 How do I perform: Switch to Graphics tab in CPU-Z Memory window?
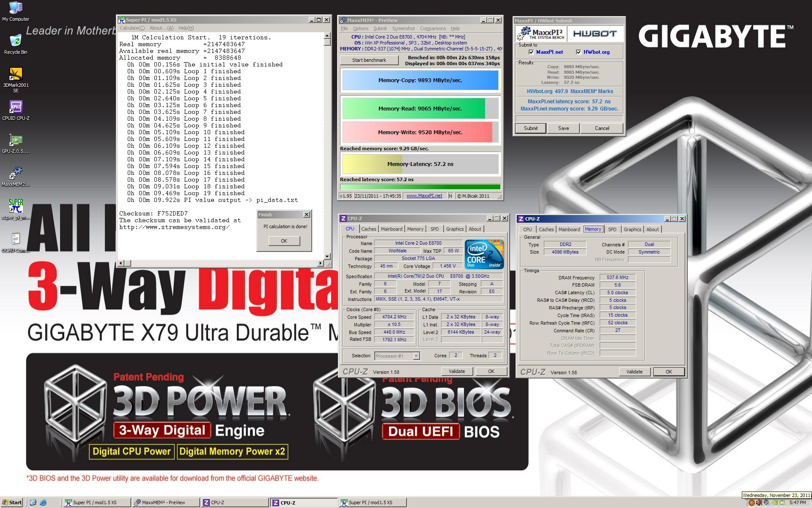(x=632, y=229)
